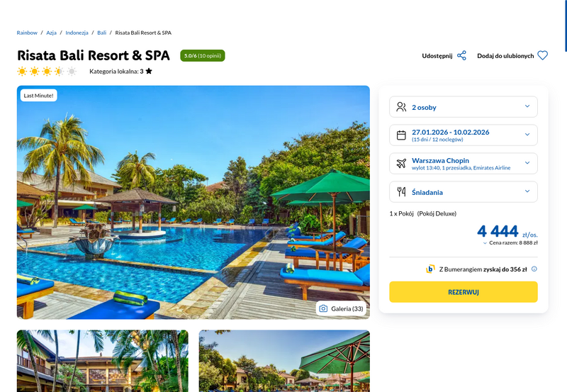
Task: Click the Bumerang program logo icon
Action: [x=430, y=269]
